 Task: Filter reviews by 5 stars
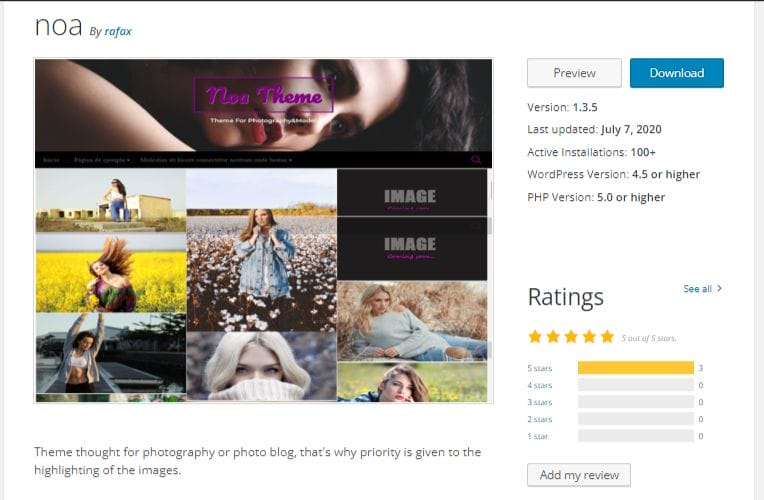[539, 368]
